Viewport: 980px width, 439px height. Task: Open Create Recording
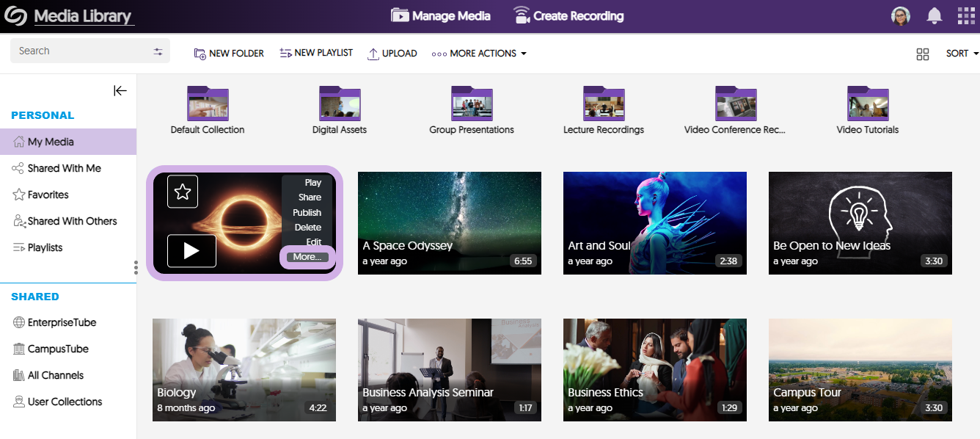[568, 16]
